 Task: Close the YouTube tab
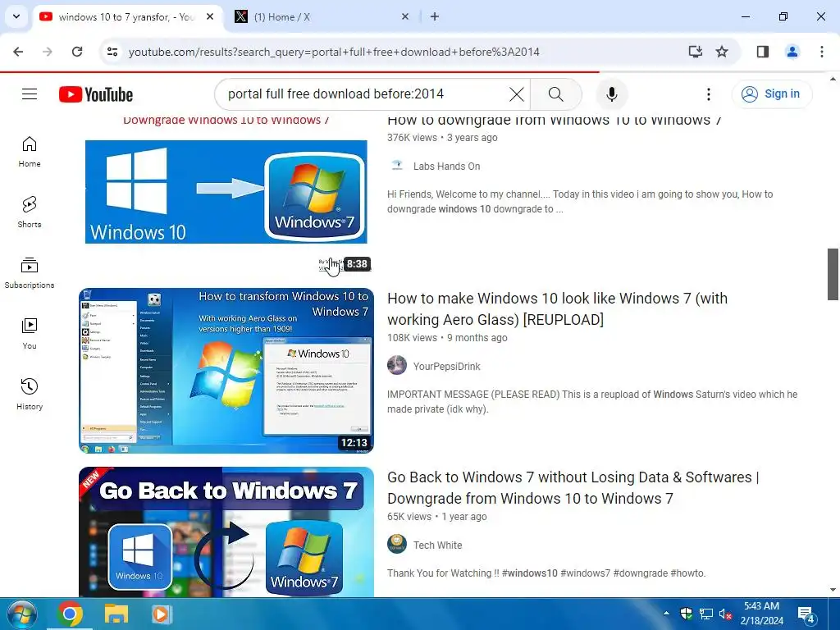pyautogui.click(x=210, y=16)
